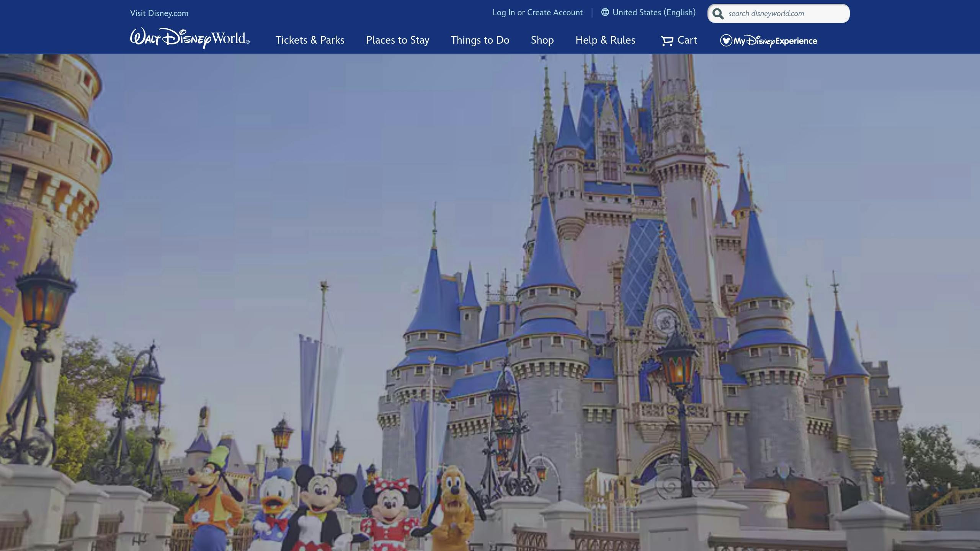Open the Shop menu

(542, 40)
